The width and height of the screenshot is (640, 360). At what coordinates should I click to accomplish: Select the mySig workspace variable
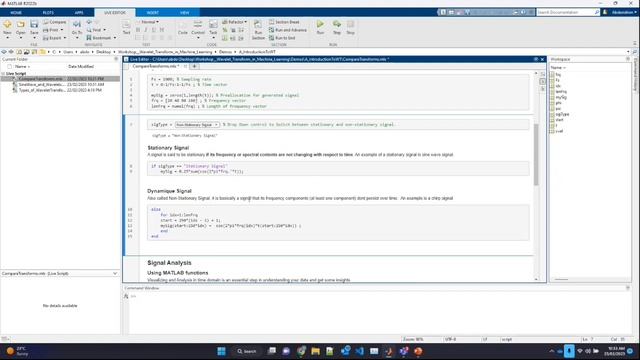point(561,98)
